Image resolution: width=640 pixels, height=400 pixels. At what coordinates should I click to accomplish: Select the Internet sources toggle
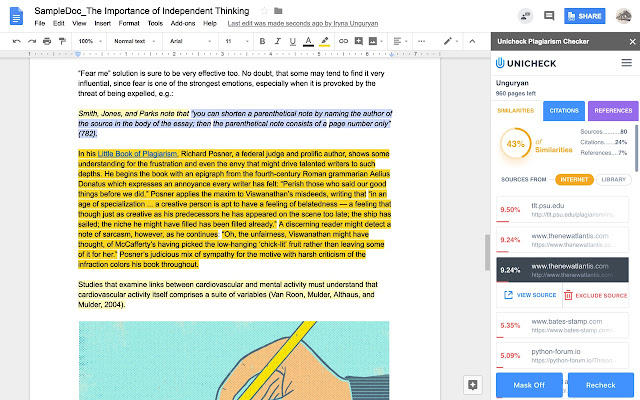click(x=573, y=178)
